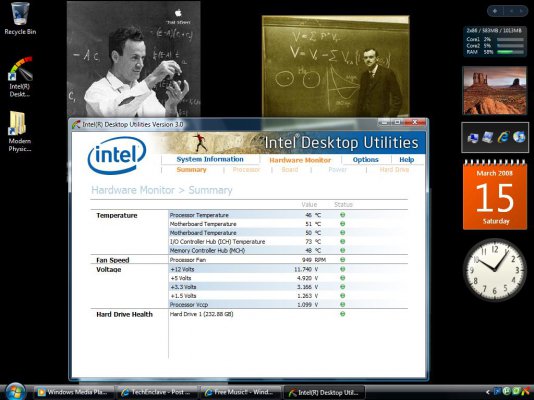Screen dimensions: 534x400
Task: Click the I/O Controller Hub temperature status icon
Action: (x=343, y=241)
